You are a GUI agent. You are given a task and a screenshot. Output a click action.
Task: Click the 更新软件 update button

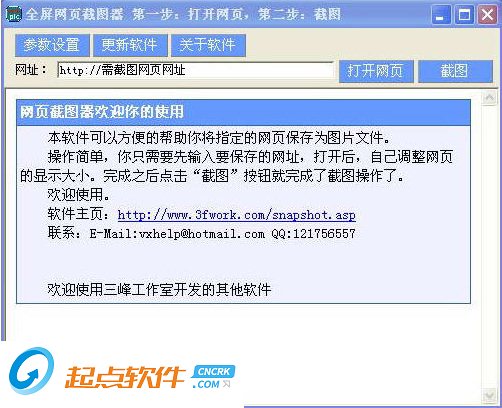(x=130, y=45)
